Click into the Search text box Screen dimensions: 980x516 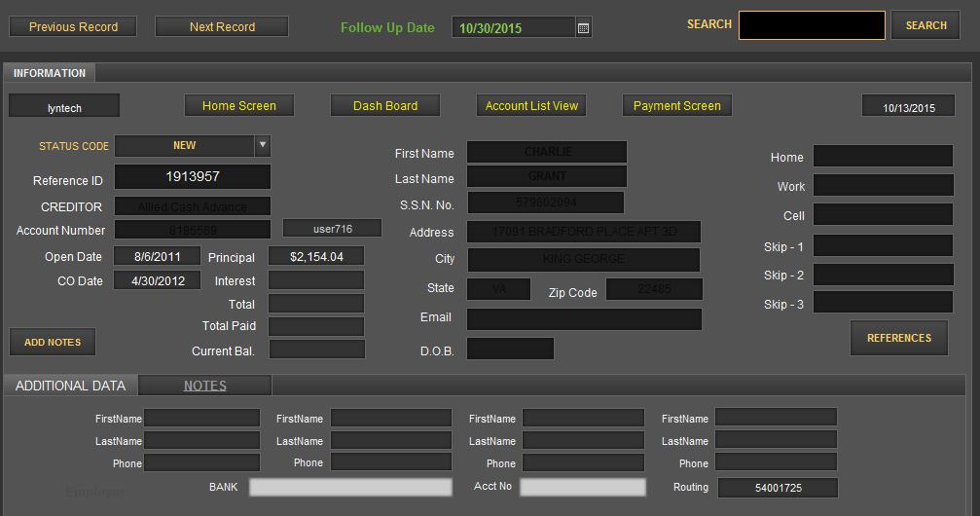click(x=811, y=25)
